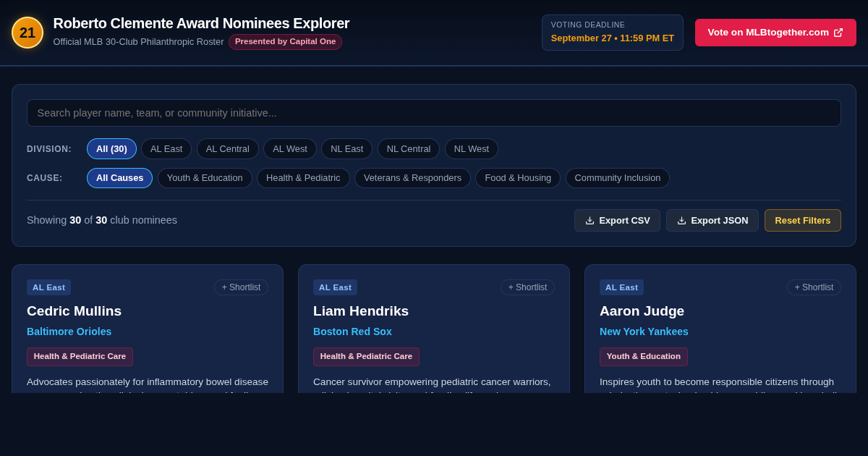Export nominees as CSV
The height and width of the screenshot is (456, 868).
(617, 221)
